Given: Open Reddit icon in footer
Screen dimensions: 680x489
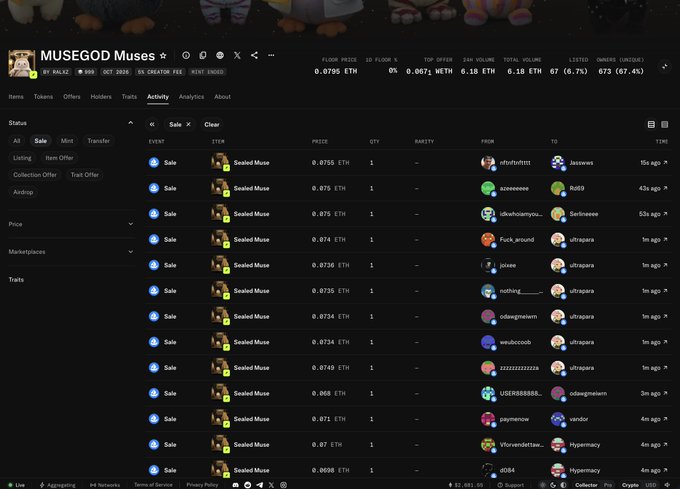Looking at the screenshot, I should (247, 485).
